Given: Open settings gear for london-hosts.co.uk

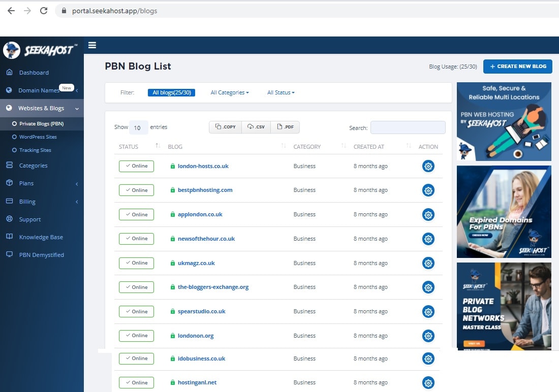Looking at the screenshot, I should [428, 166].
